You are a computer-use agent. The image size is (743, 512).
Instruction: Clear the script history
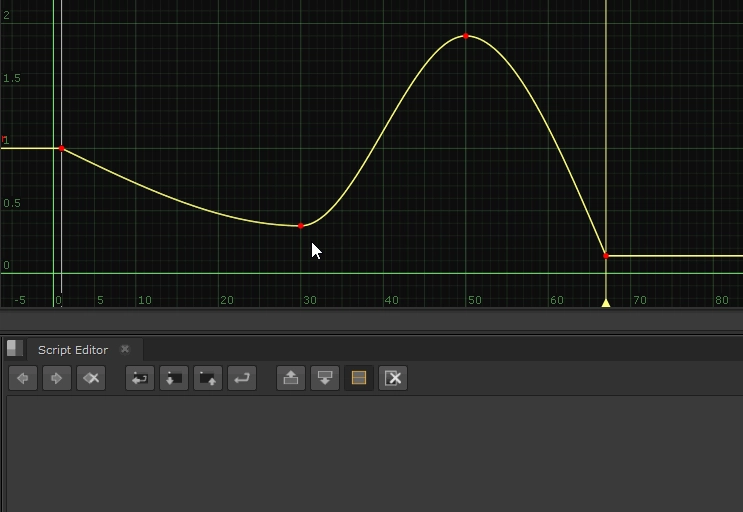click(91, 378)
